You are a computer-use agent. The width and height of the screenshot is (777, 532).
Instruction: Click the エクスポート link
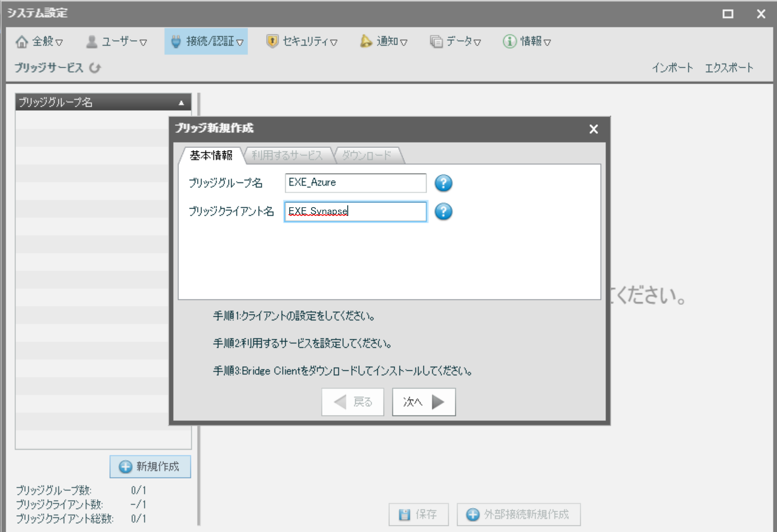coord(729,68)
